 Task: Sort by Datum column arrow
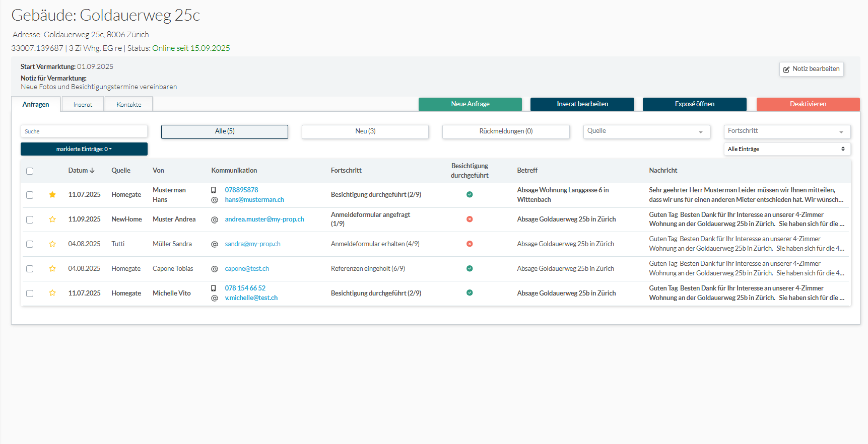click(92, 171)
